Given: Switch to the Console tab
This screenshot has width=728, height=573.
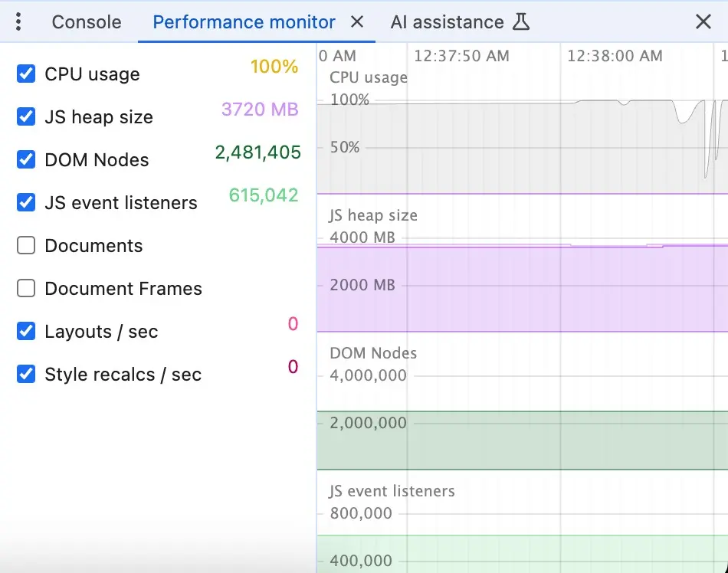Looking at the screenshot, I should (x=87, y=21).
